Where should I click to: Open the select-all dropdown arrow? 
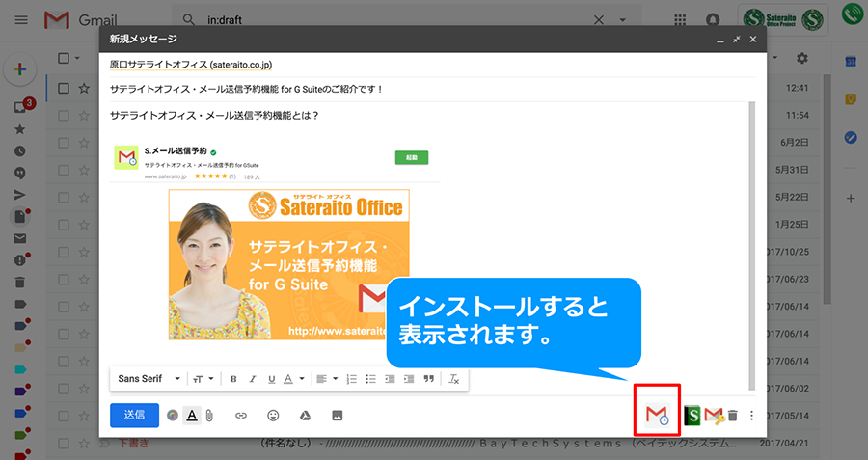click(x=77, y=58)
